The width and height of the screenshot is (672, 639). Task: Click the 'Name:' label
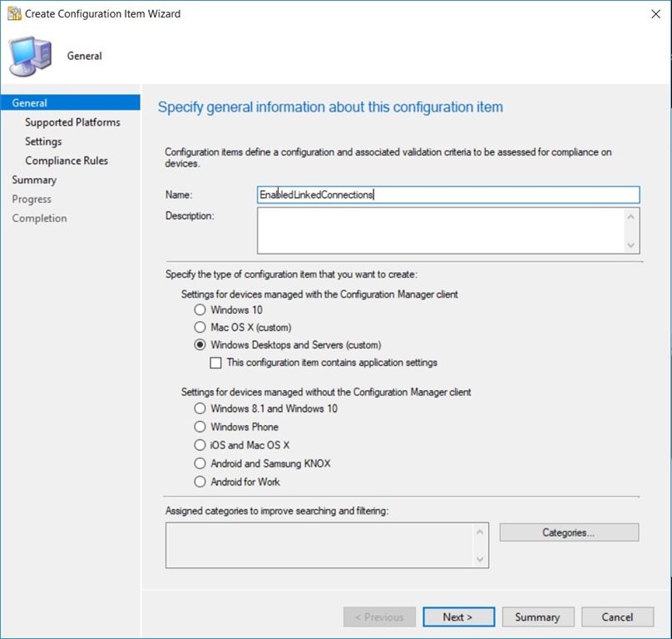(179, 195)
